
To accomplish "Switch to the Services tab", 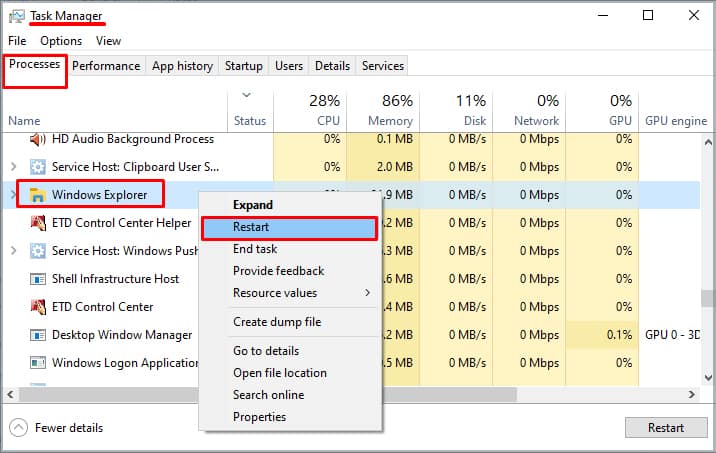I will pyautogui.click(x=383, y=66).
